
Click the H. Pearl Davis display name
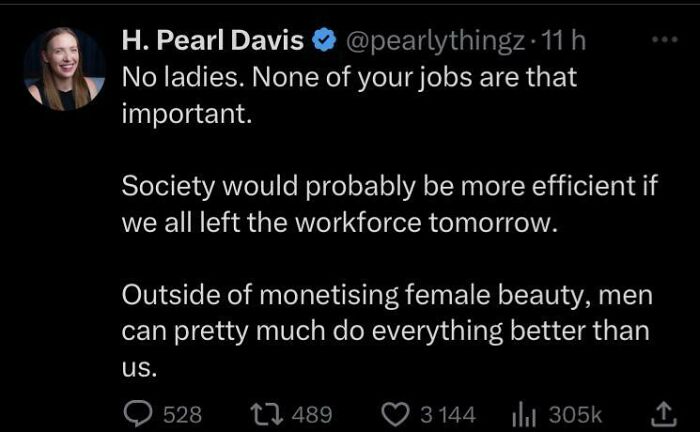click(x=212, y=42)
